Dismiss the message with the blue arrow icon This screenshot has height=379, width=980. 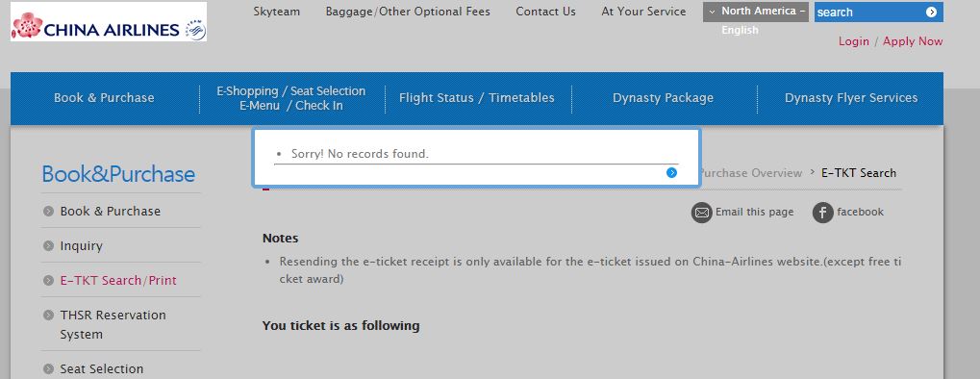click(x=672, y=172)
